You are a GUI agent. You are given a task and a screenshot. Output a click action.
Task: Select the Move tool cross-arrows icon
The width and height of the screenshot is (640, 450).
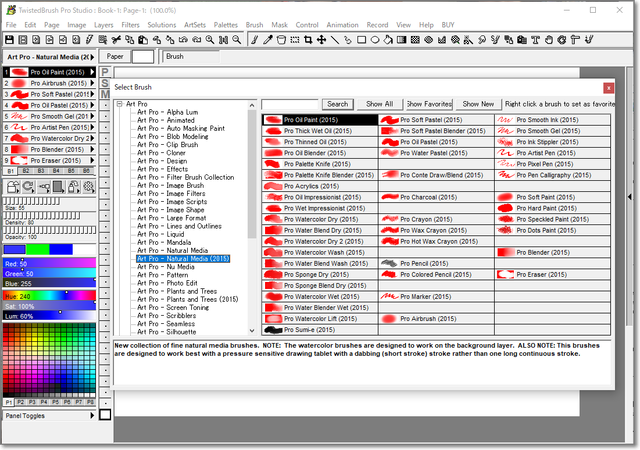tap(321, 40)
